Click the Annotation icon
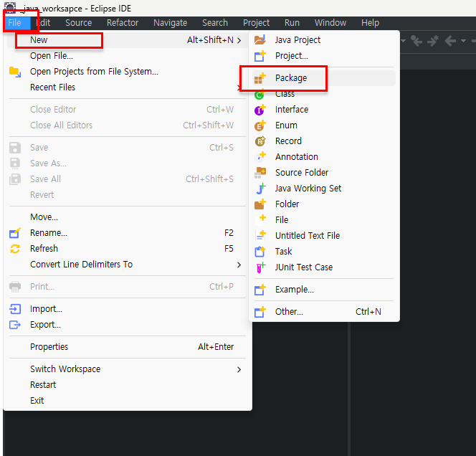 point(260,157)
